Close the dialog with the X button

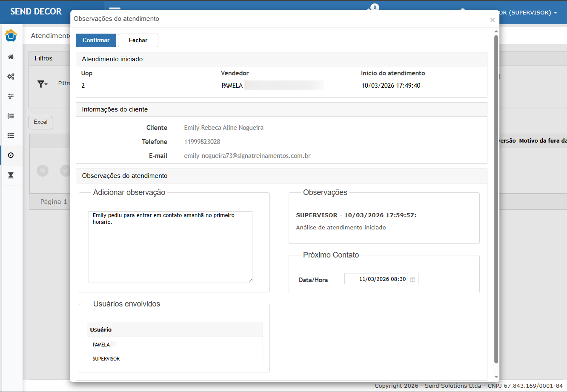[492, 20]
